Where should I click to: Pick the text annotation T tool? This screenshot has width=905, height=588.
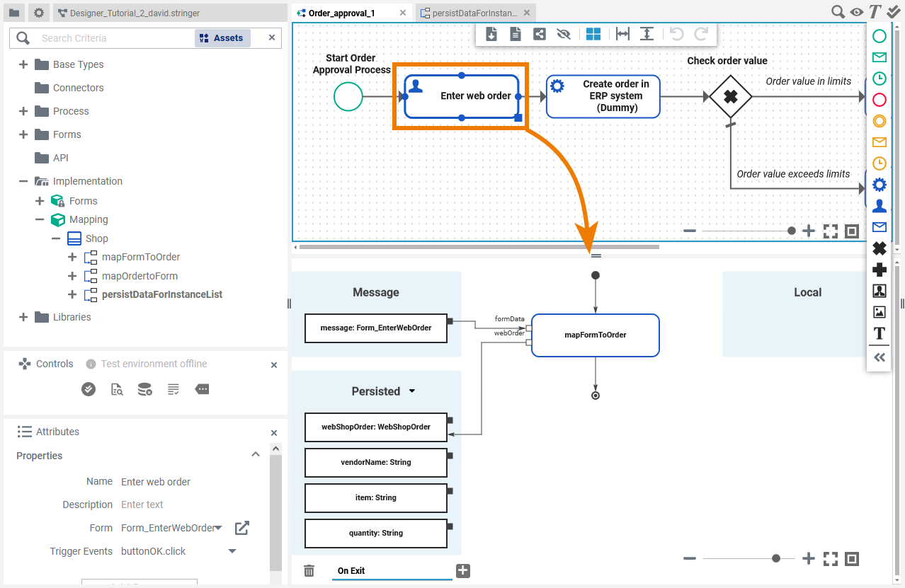pos(879,333)
